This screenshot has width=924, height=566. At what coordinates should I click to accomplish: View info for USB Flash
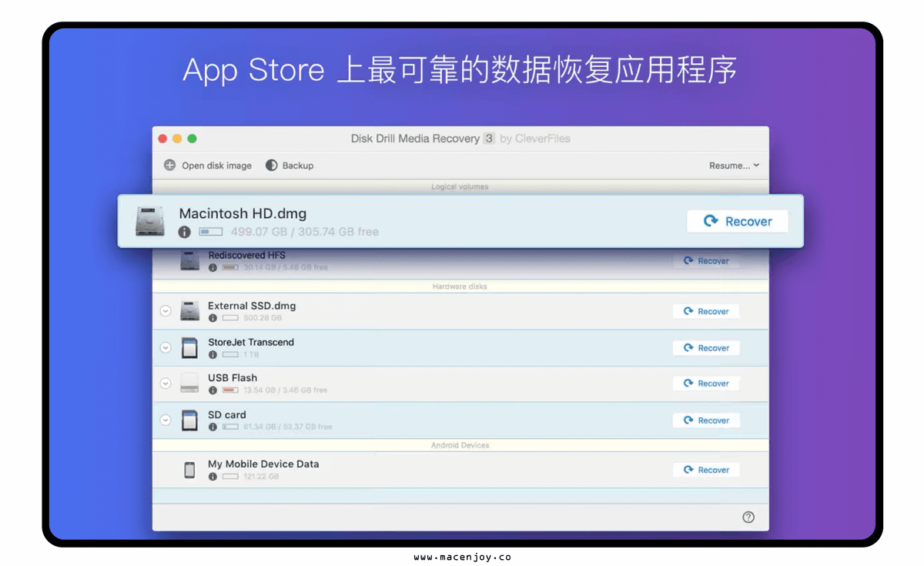click(x=213, y=390)
